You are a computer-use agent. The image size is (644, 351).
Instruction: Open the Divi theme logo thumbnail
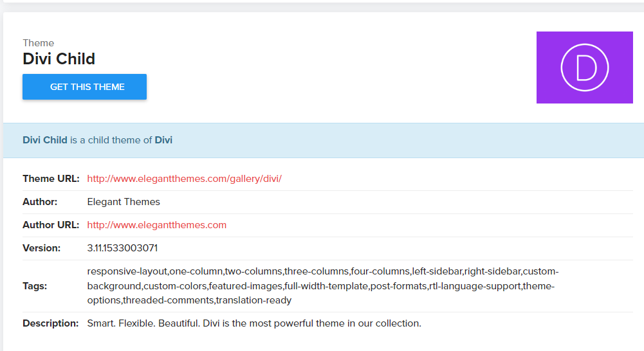(x=584, y=67)
